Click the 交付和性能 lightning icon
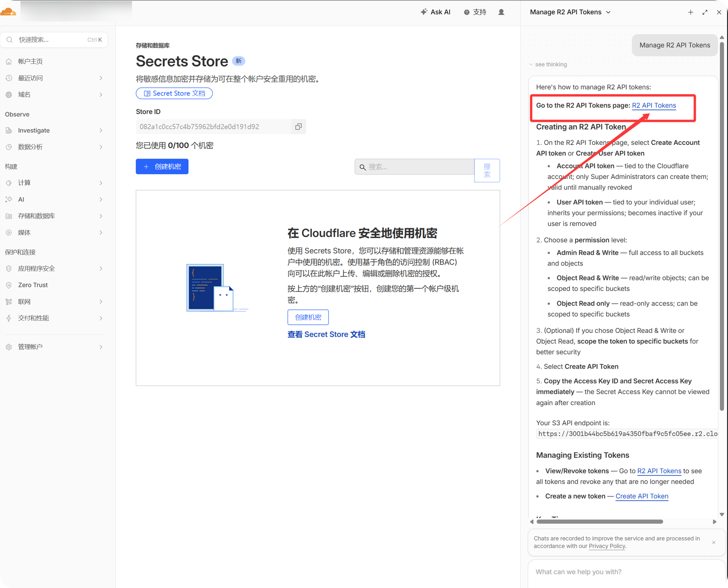This screenshot has width=728, height=588. click(x=9, y=318)
